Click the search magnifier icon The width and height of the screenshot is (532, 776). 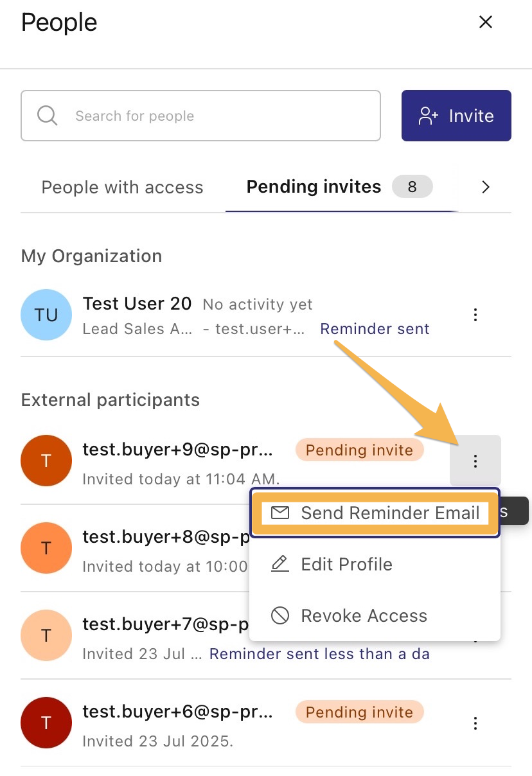tap(46, 116)
